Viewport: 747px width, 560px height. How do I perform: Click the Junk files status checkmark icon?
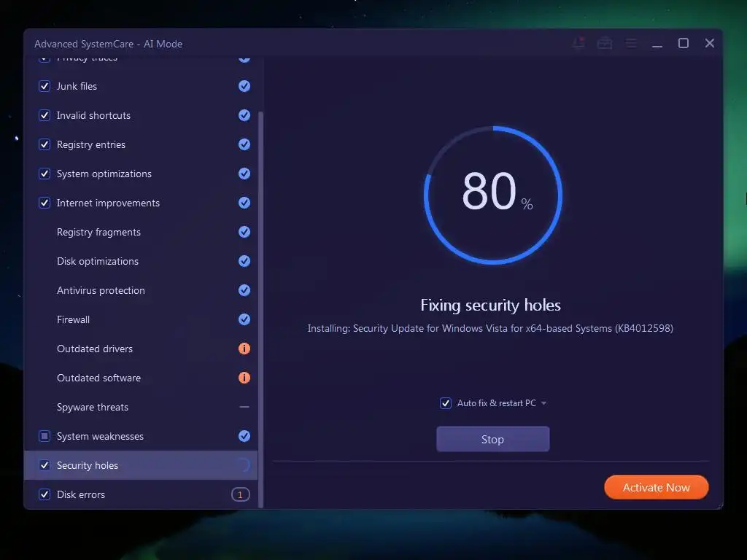point(244,86)
